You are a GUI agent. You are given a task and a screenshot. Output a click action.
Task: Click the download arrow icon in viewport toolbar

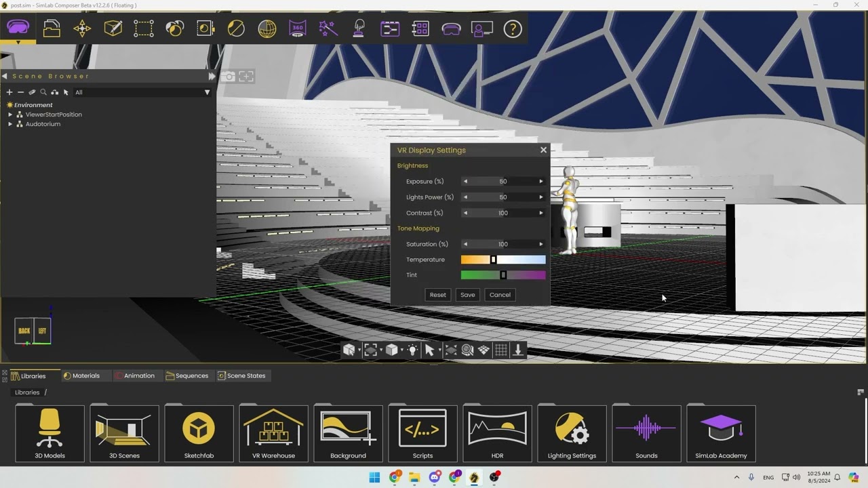click(518, 350)
